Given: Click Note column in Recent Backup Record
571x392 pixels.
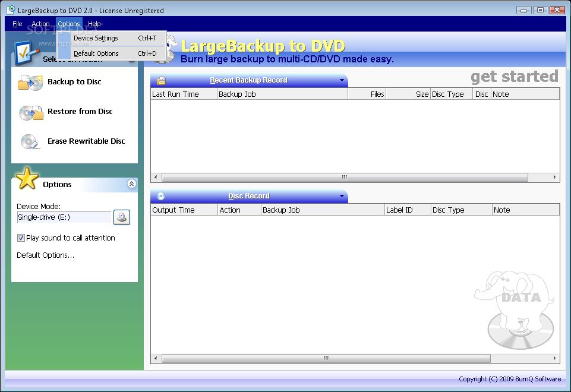Looking at the screenshot, I should coord(525,94).
